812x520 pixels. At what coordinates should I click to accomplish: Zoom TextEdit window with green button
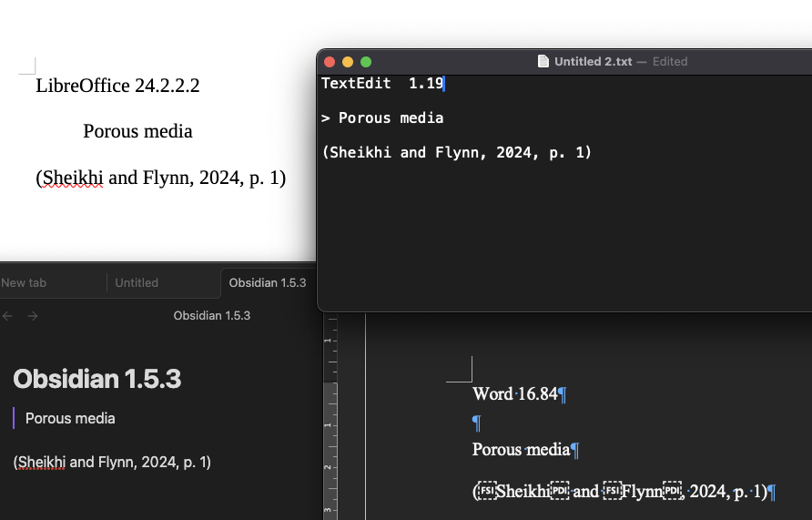[x=366, y=62]
